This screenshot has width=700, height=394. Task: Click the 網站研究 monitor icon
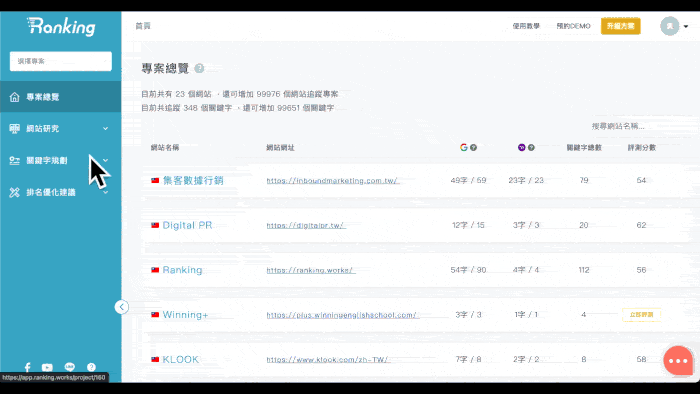(x=15, y=129)
